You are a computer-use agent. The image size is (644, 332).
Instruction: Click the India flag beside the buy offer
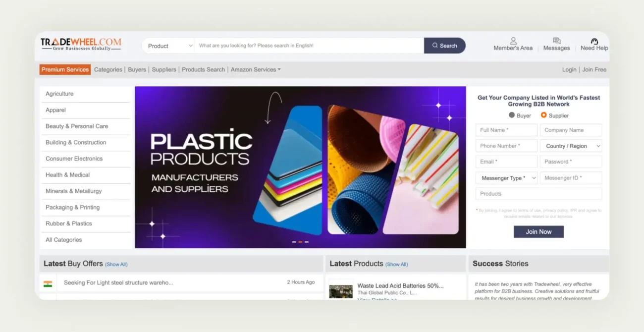47,282
